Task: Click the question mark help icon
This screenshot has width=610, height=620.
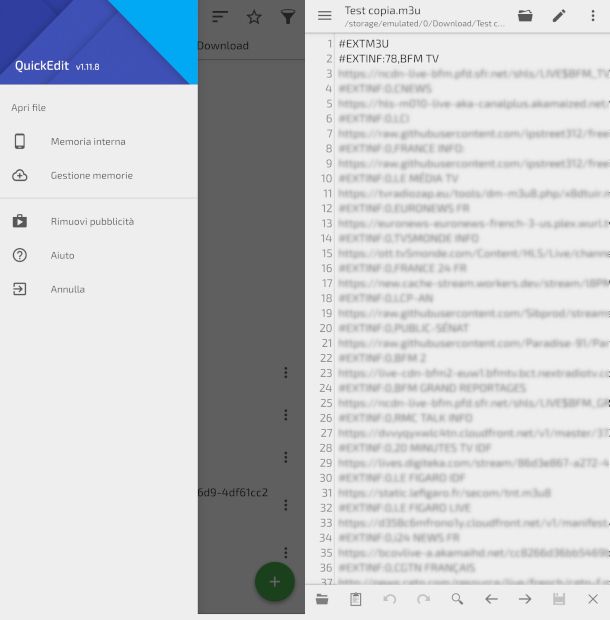Action: tap(20, 255)
